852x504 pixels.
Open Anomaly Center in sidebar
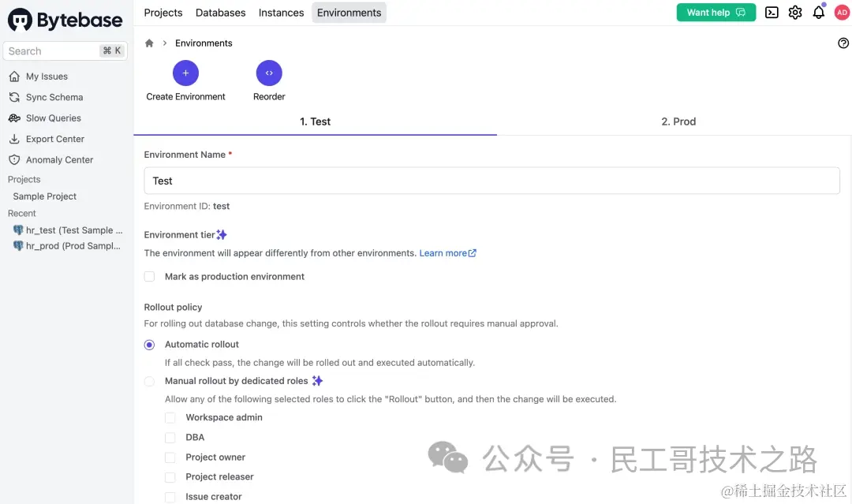(x=59, y=159)
